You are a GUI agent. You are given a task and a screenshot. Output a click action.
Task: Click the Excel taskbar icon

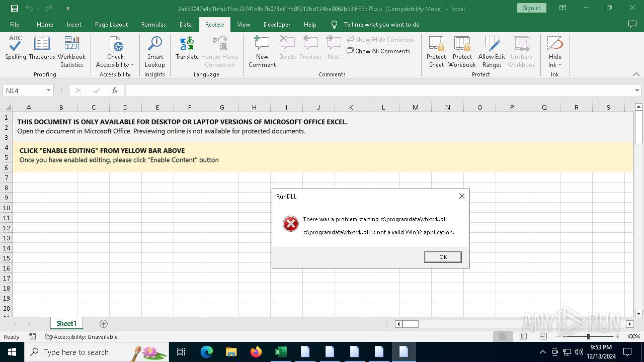pyautogui.click(x=280, y=352)
